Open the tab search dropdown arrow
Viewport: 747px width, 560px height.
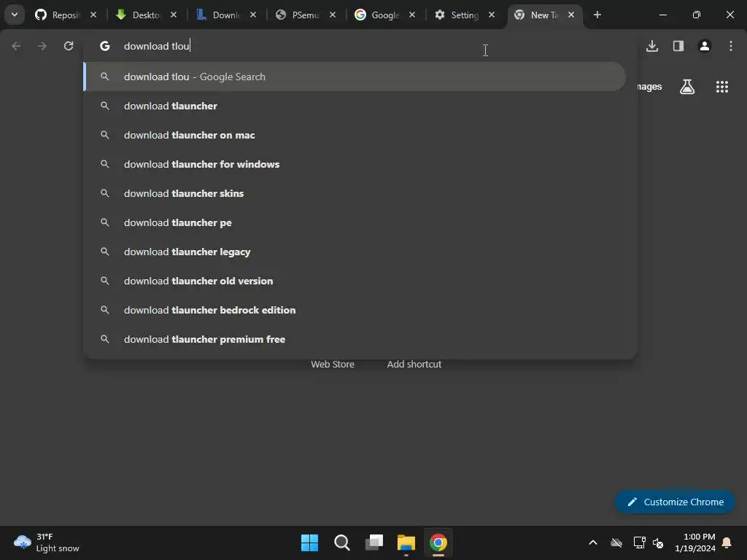15,15
